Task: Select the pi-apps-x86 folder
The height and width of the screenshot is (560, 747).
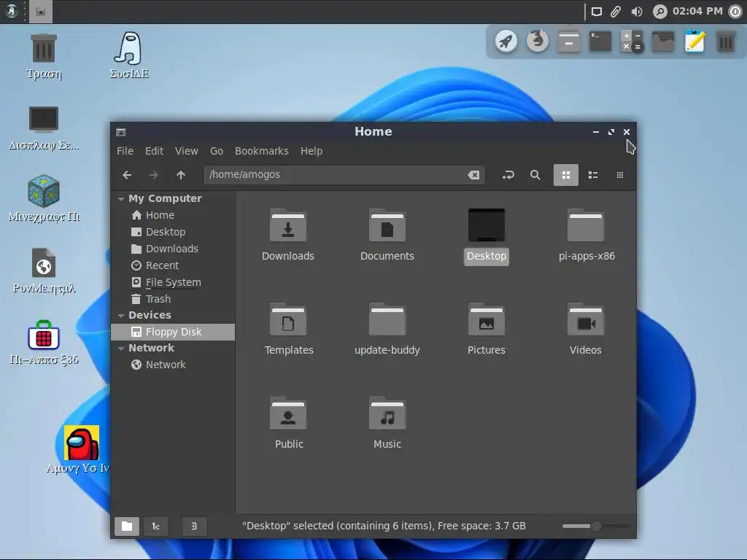Action: click(586, 225)
